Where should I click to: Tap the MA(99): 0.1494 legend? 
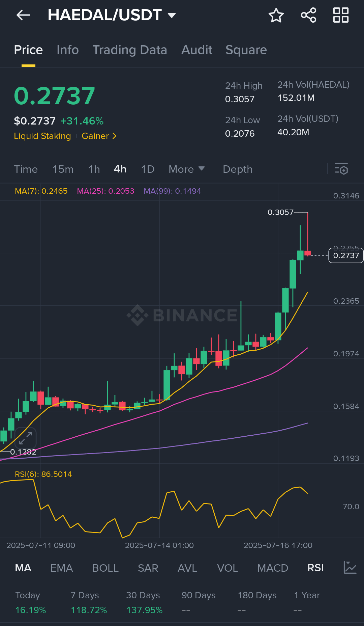pyautogui.click(x=172, y=191)
